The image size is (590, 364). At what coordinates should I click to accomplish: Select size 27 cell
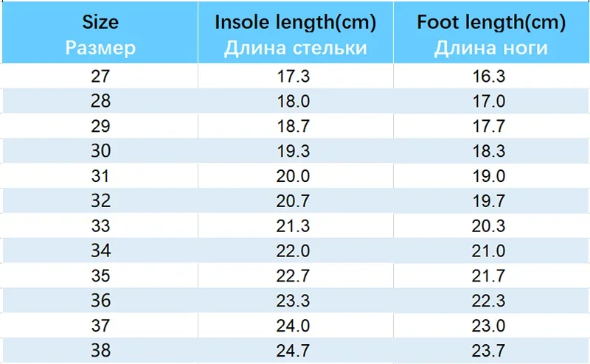coord(100,76)
